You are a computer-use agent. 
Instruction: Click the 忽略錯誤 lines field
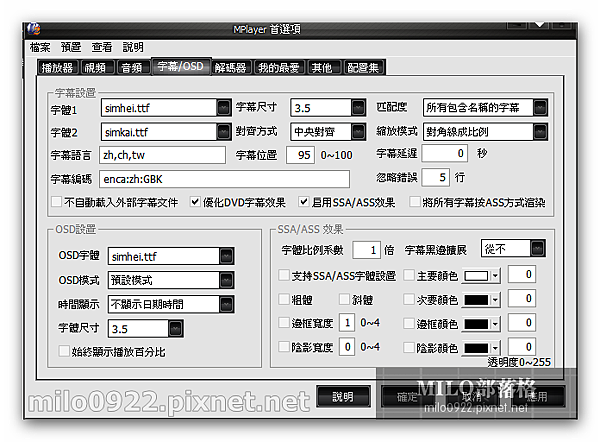[x=436, y=177]
